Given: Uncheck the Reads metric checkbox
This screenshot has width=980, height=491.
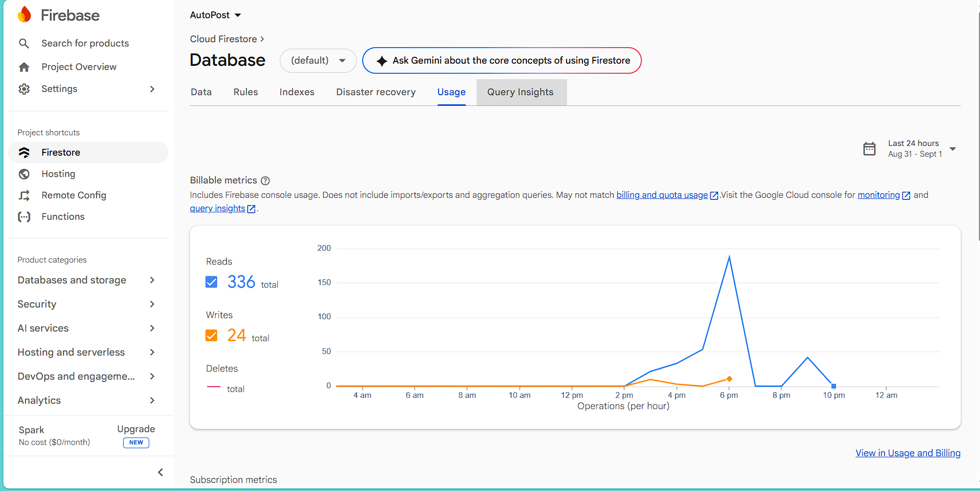Looking at the screenshot, I should click(x=211, y=282).
